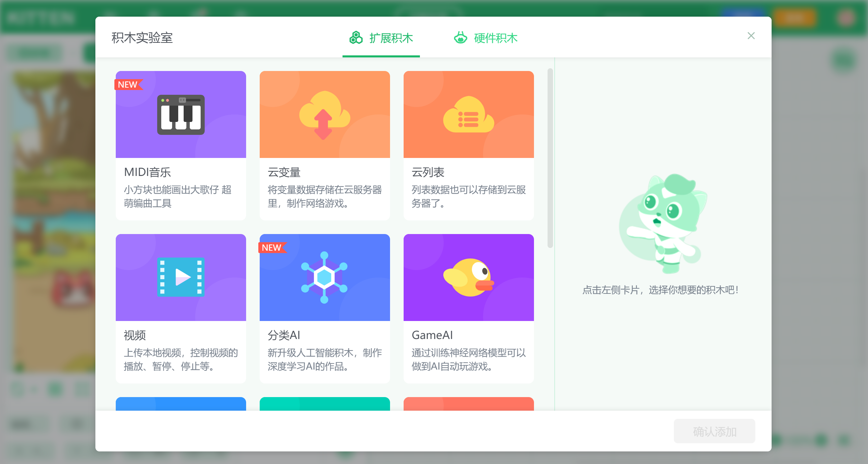The height and width of the screenshot is (464, 868).
Task: Click the NEW badge on the 分类AI card
Action: (x=272, y=248)
